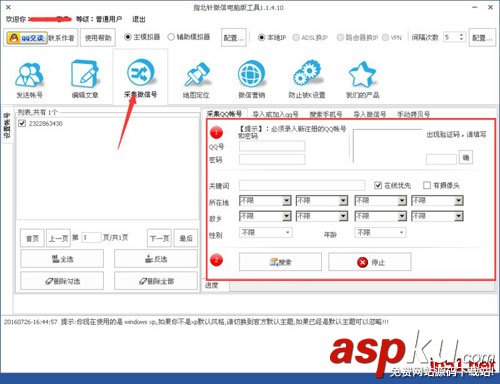Viewport: 500px width, 384px height.
Task: Click the 退出 logout link
Action: coord(139,19)
